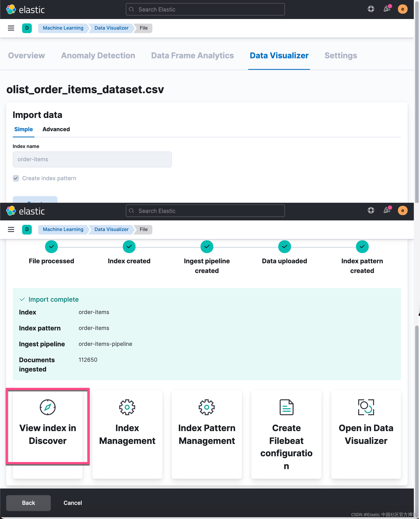Viewport: 420px width, 519px height.
Task: Open the help life-ring icon
Action: point(371,9)
